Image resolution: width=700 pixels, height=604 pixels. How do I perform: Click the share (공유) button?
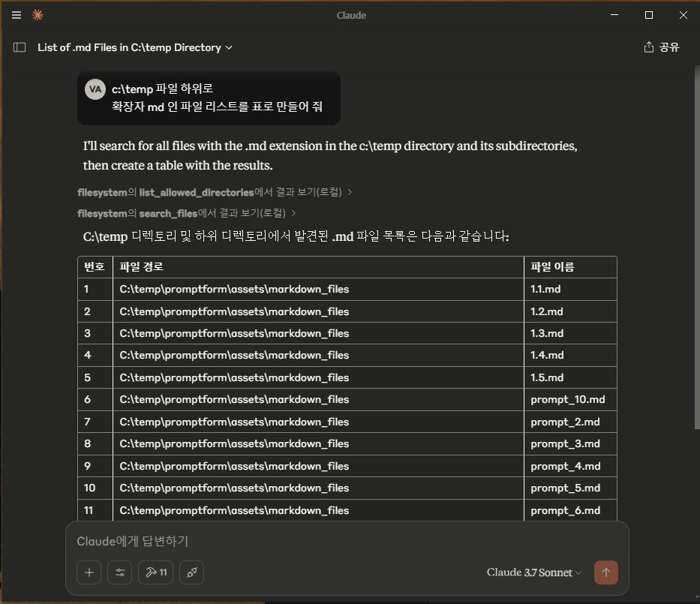662,47
